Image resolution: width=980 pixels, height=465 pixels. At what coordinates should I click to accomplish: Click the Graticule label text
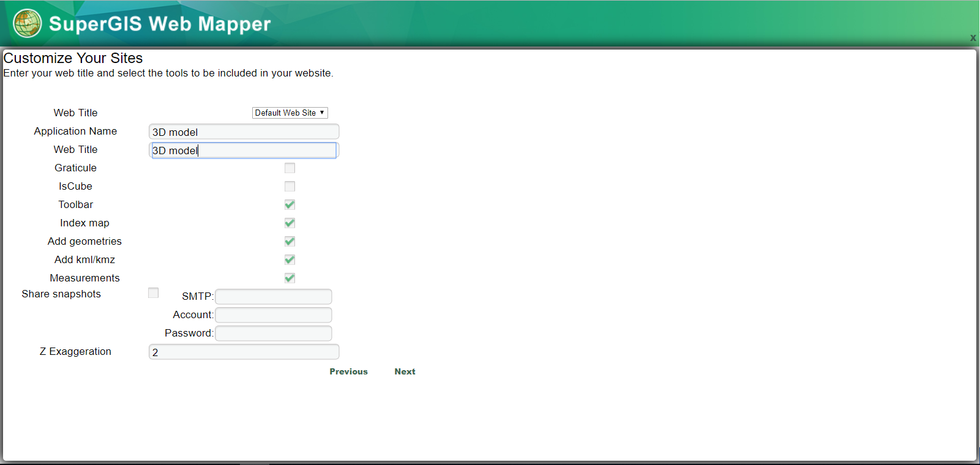pos(75,168)
